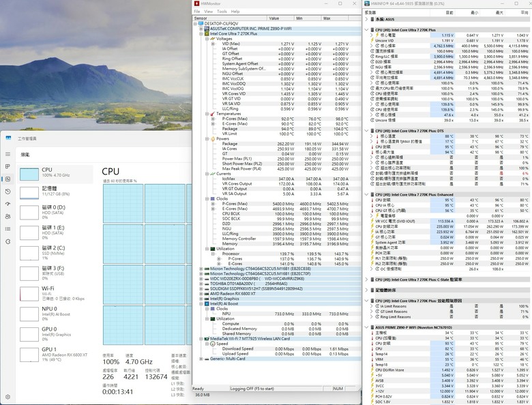
Task: Expand 系統: ASUS section in HWiNFO
Action: click(x=366, y=19)
